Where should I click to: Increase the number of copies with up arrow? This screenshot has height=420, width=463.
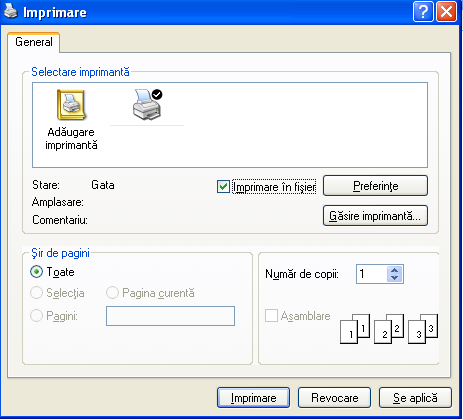(x=395, y=270)
